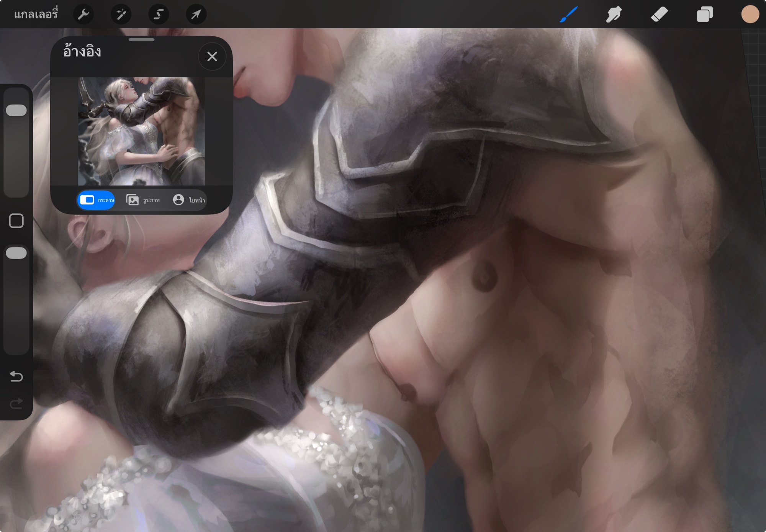Open the Actions wrench menu

[x=83, y=15]
